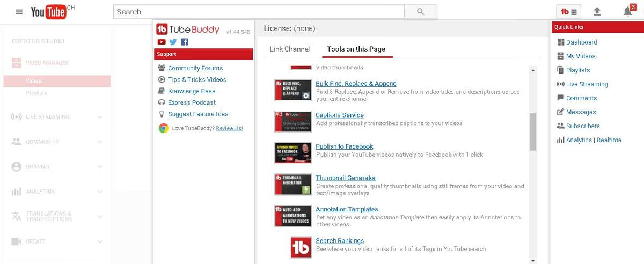
Task: Open Annotation Templates link
Action: point(347,209)
